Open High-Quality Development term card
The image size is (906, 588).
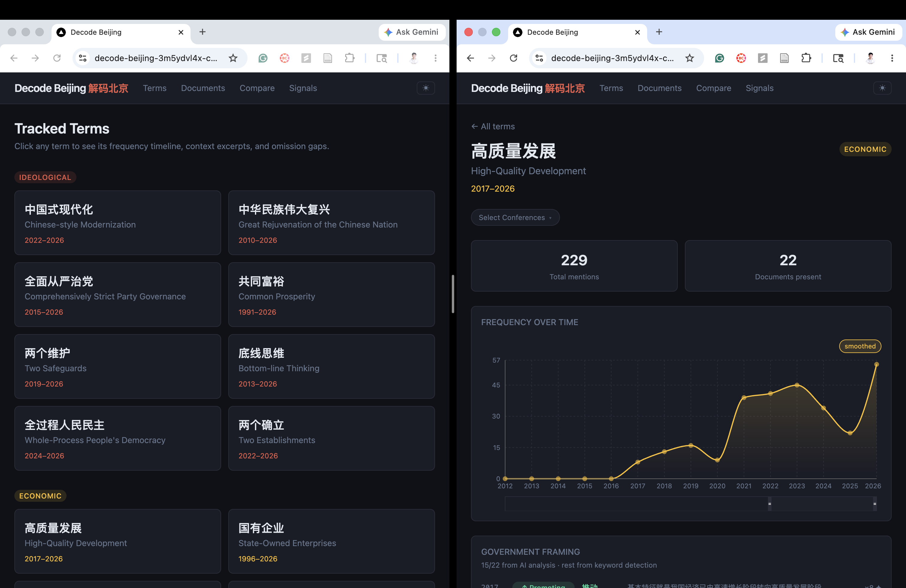118,541
